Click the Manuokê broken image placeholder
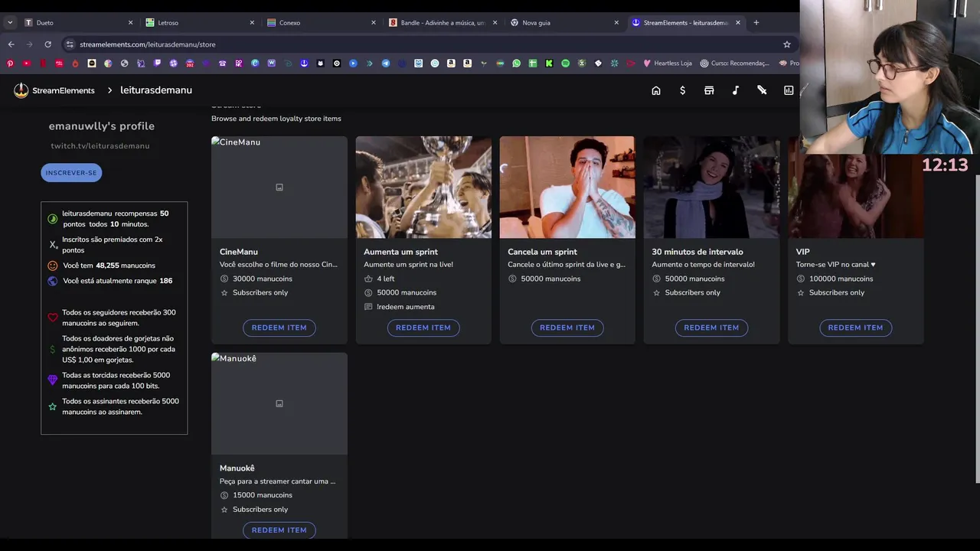Viewport: 980px width, 551px height. point(279,403)
